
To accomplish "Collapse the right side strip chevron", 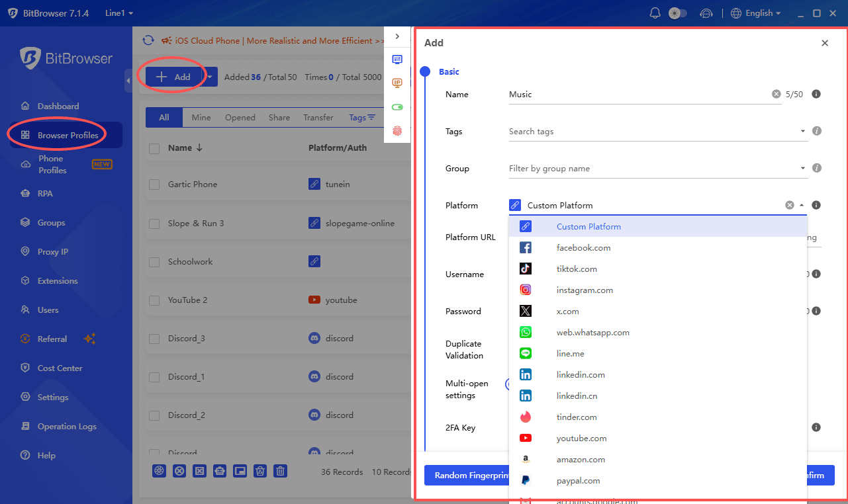I will pyautogui.click(x=397, y=36).
